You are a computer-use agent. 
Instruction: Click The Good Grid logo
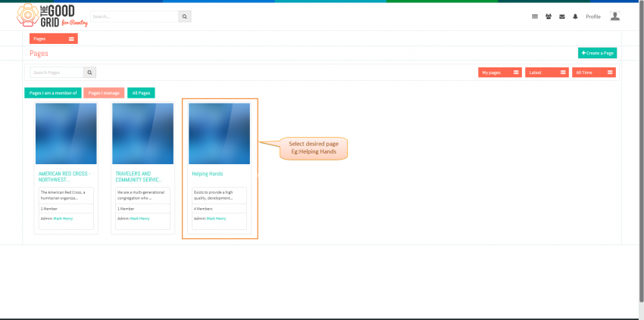52,16
